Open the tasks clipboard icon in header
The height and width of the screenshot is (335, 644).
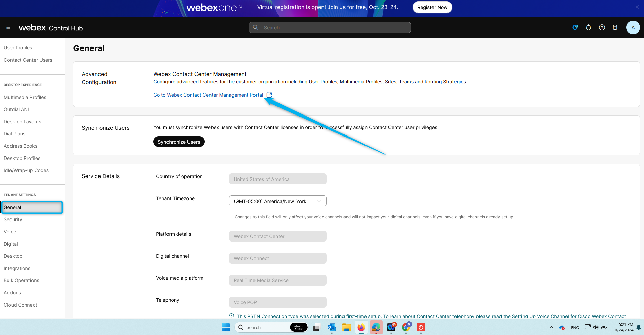pyautogui.click(x=615, y=27)
